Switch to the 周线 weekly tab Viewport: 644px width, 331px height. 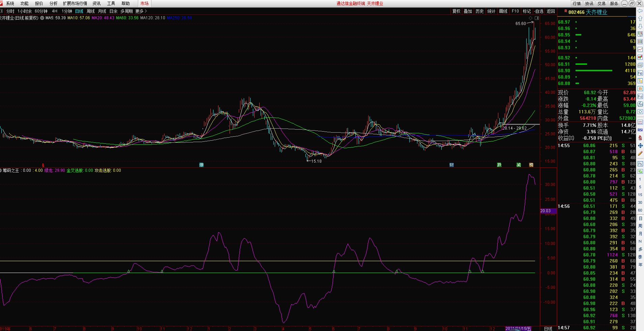click(x=91, y=11)
